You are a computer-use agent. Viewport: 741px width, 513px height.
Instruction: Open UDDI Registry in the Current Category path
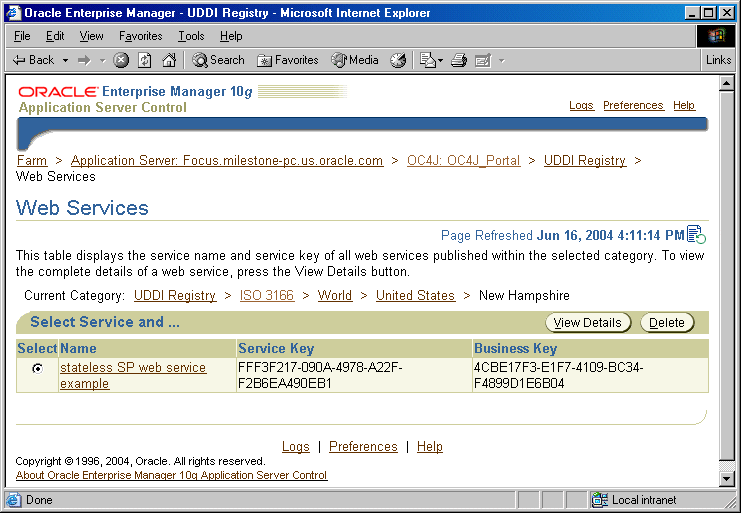pyautogui.click(x=175, y=296)
